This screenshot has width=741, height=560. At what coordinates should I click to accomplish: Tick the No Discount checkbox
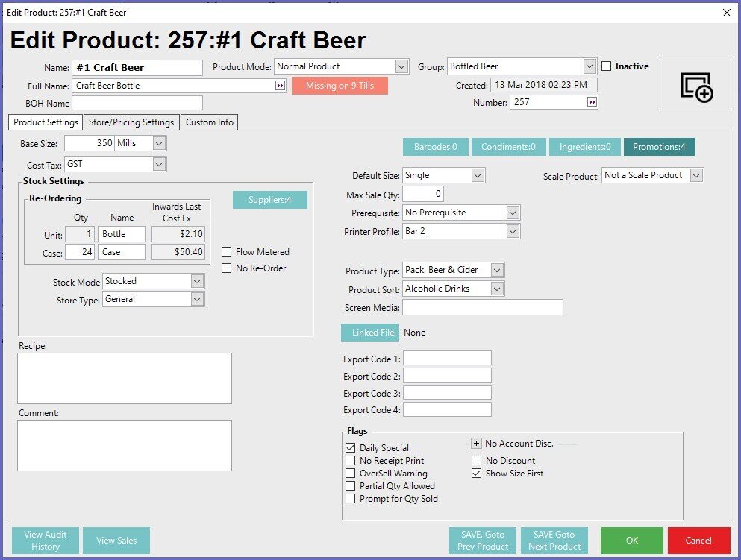click(477, 461)
